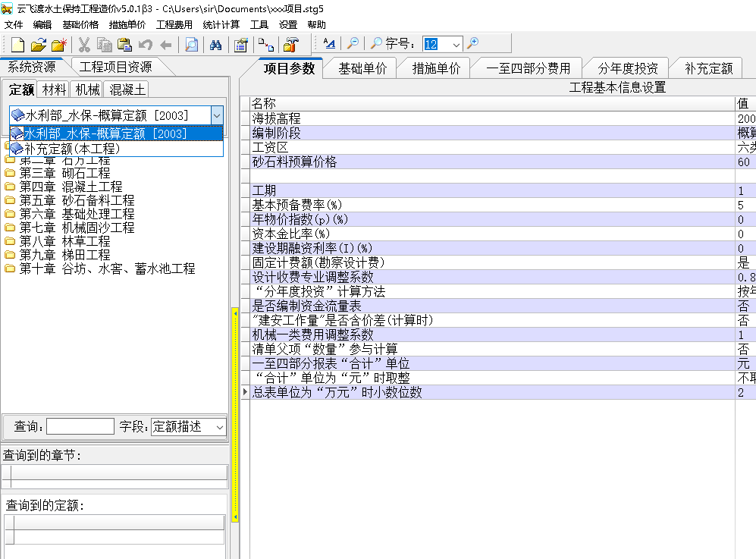Screen dimensions: 756x559
Task: Select 补充定额(本工程) from the list
Action: click(71, 149)
